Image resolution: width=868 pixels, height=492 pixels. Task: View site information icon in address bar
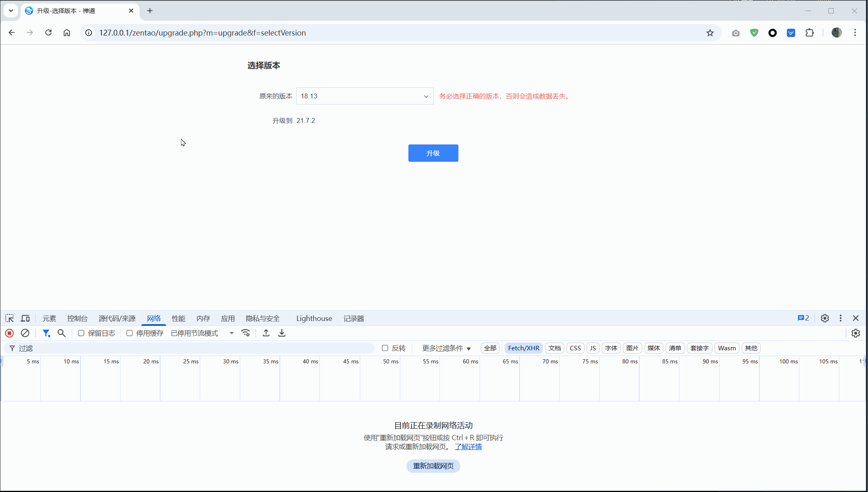[89, 33]
